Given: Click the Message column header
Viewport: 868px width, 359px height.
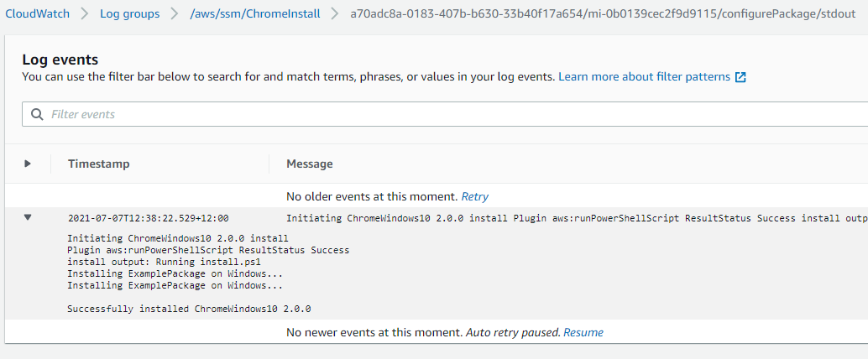Looking at the screenshot, I should (x=310, y=164).
